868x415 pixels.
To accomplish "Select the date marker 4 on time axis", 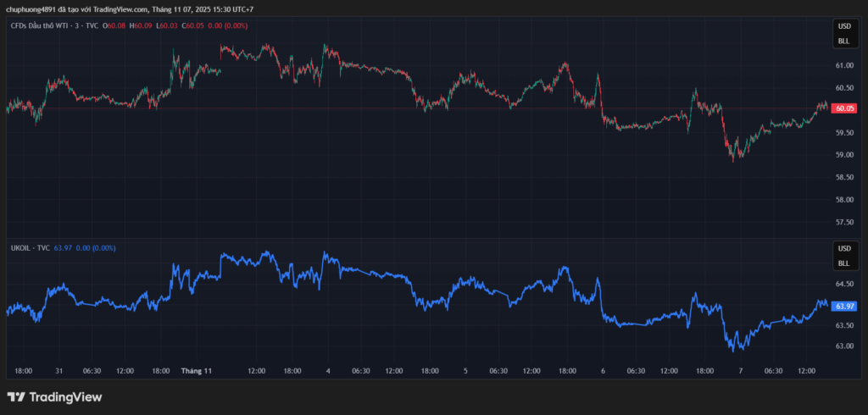I will [x=328, y=371].
